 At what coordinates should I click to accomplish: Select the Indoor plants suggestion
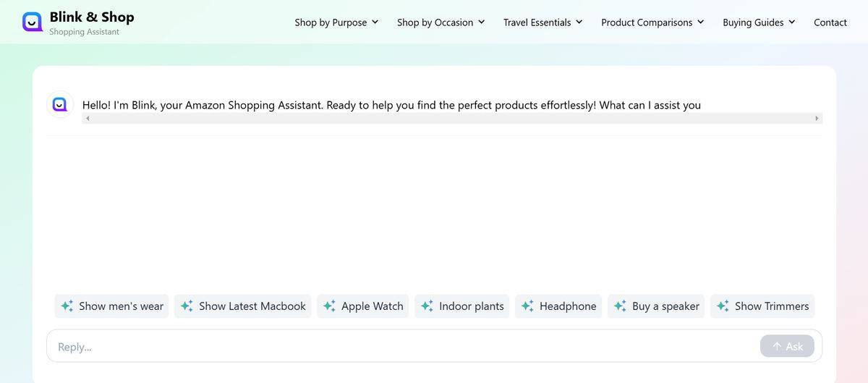click(471, 306)
